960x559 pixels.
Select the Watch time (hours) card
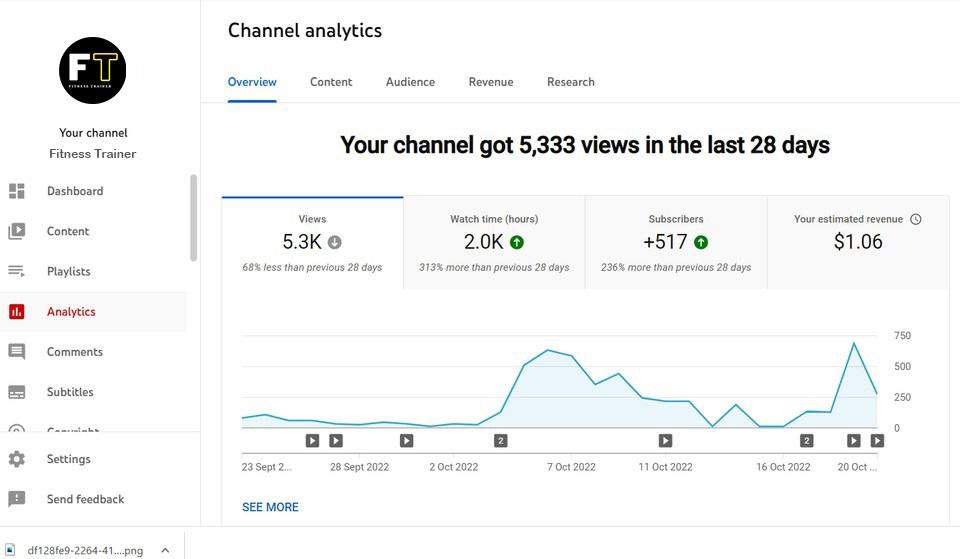pos(494,242)
